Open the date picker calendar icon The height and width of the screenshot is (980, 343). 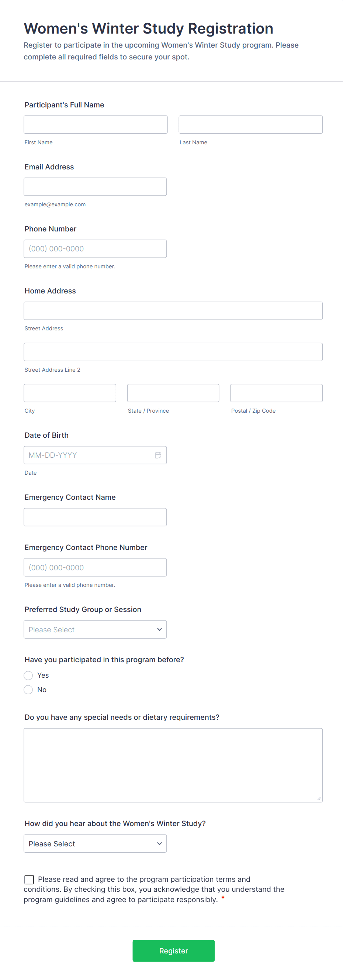coord(158,455)
